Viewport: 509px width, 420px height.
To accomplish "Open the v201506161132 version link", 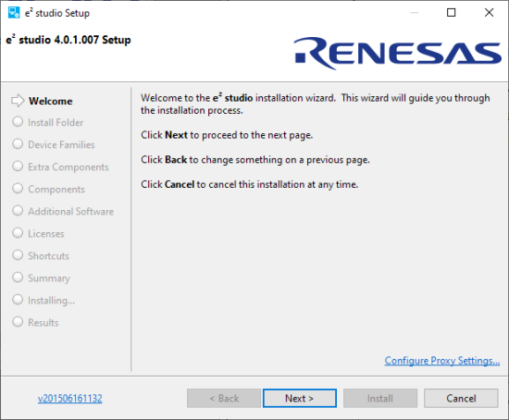I will [69, 398].
